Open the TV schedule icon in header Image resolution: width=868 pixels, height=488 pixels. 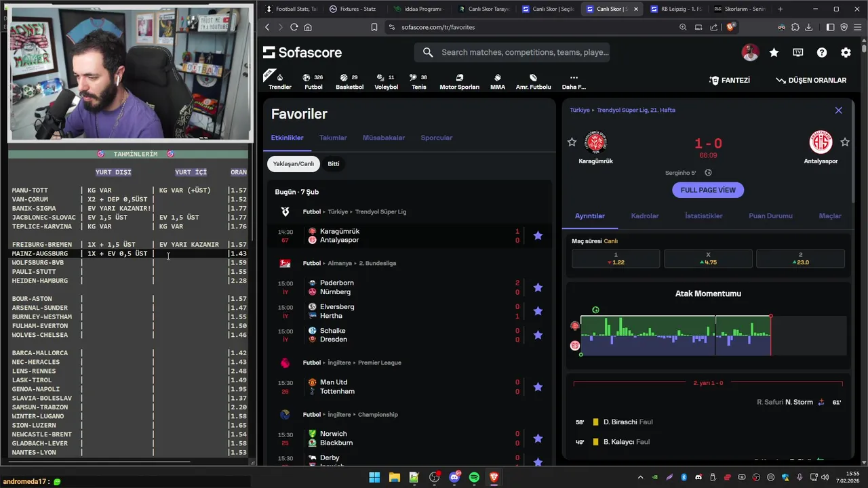pyautogui.click(x=798, y=52)
